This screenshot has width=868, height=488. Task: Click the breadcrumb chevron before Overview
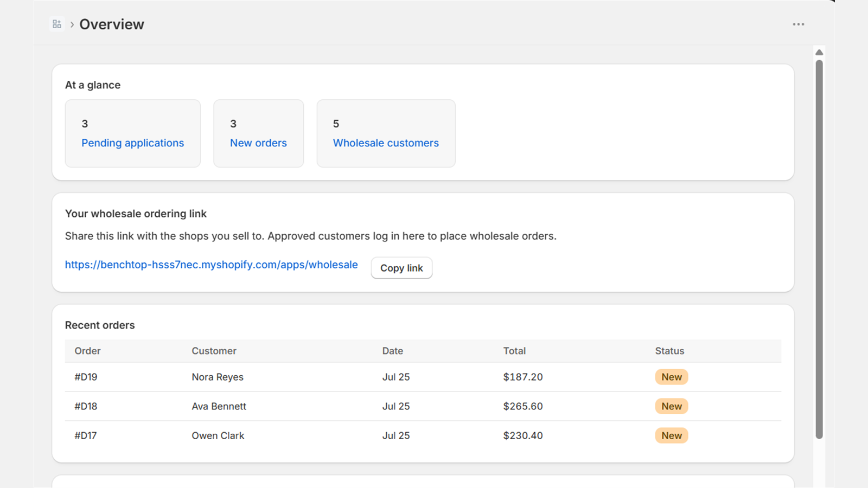[72, 24]
